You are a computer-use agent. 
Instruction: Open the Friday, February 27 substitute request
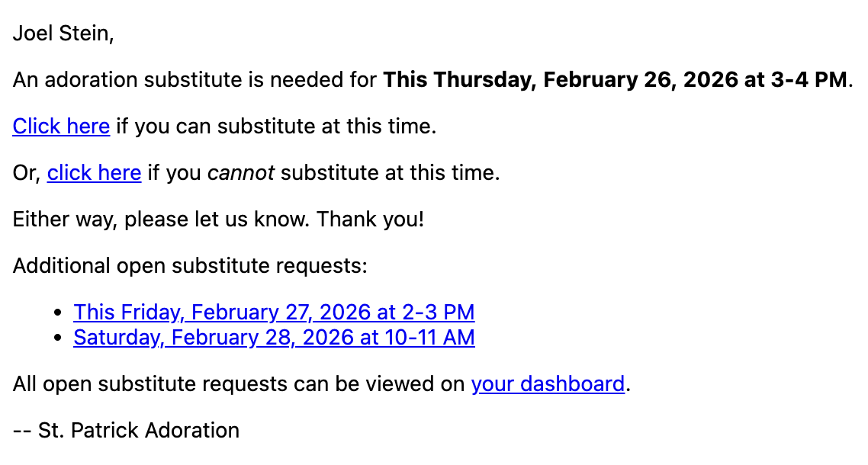pyautogui.click(x=274, y=313)
